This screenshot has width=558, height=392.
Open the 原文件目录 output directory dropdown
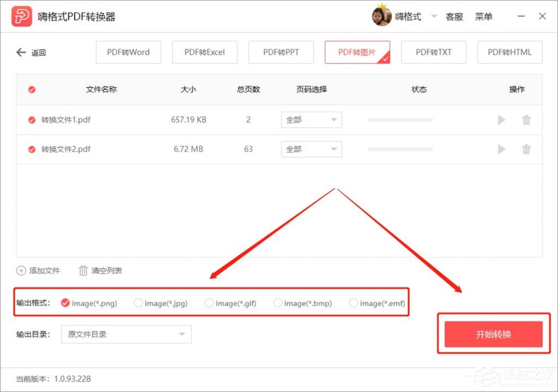[125, 334]
